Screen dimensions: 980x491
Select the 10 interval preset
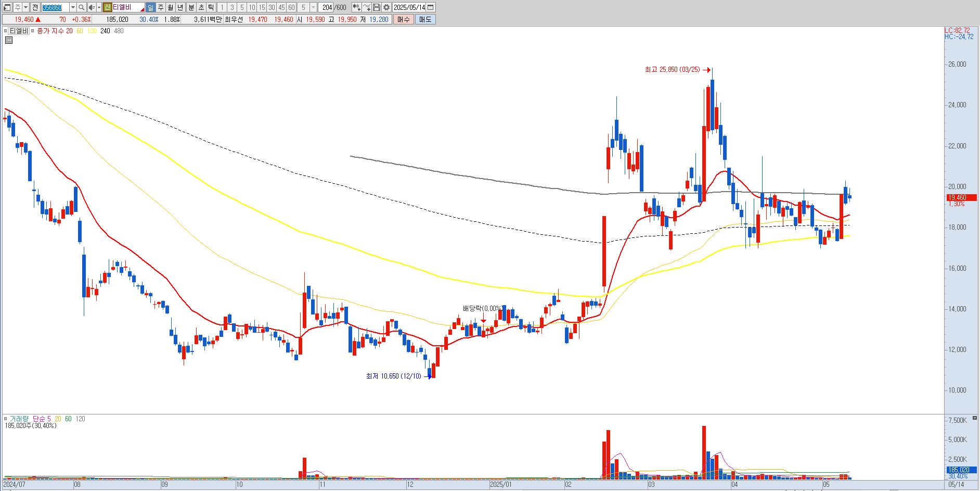coord(252,7)
